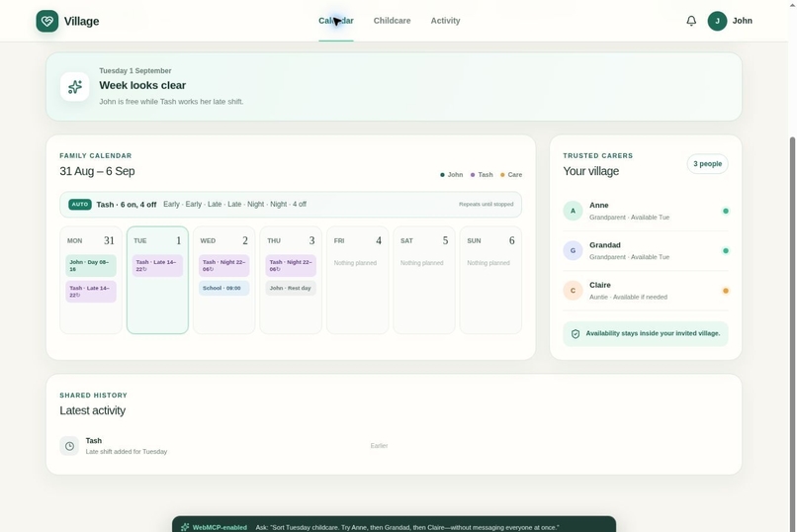Open notifications bell icon
Viewport: 797px width, 532px height.
point(691,21)
